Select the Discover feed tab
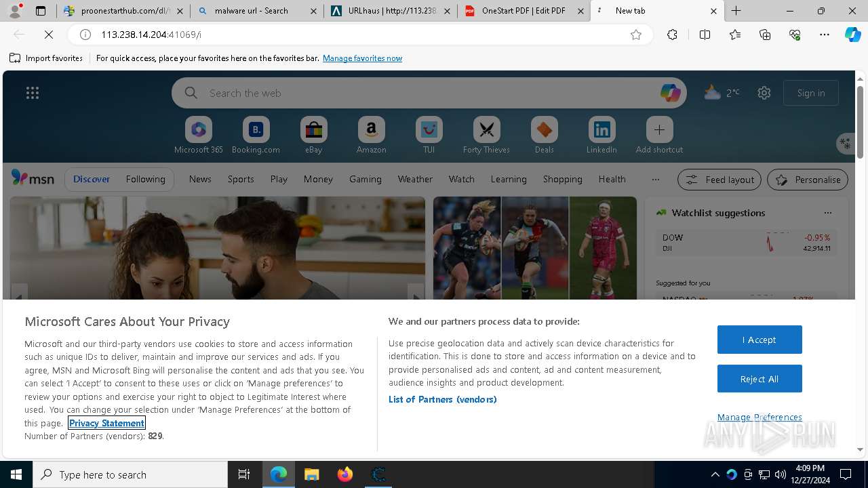The image size is (868, 488). pyautogui.click(x=92, y=179)
